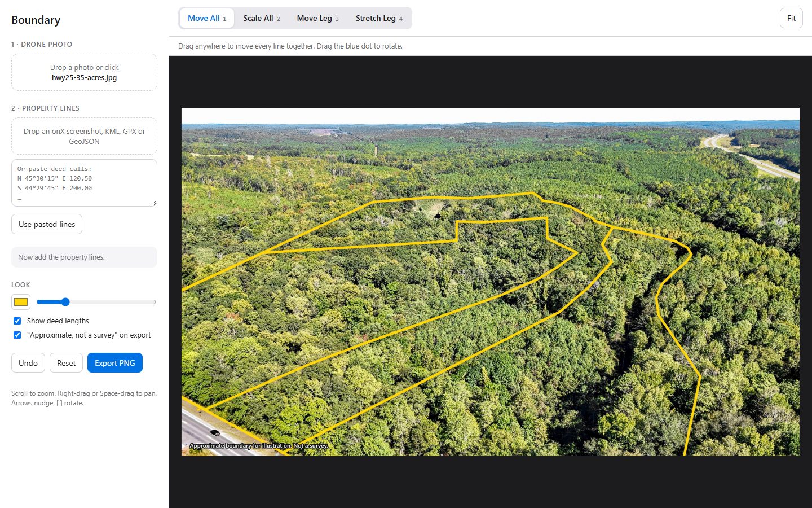
Task: Click the 'Drag anywhere to move every line' hint
Action: point(290,46)
